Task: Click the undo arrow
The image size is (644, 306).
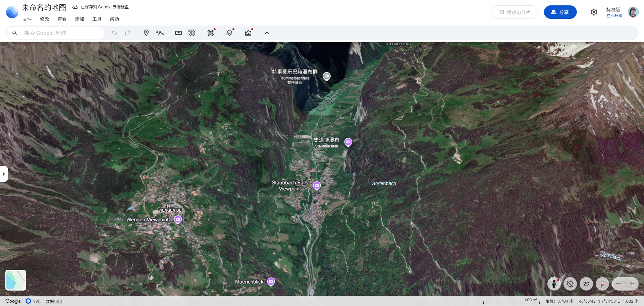Action: tap(114, 33)
